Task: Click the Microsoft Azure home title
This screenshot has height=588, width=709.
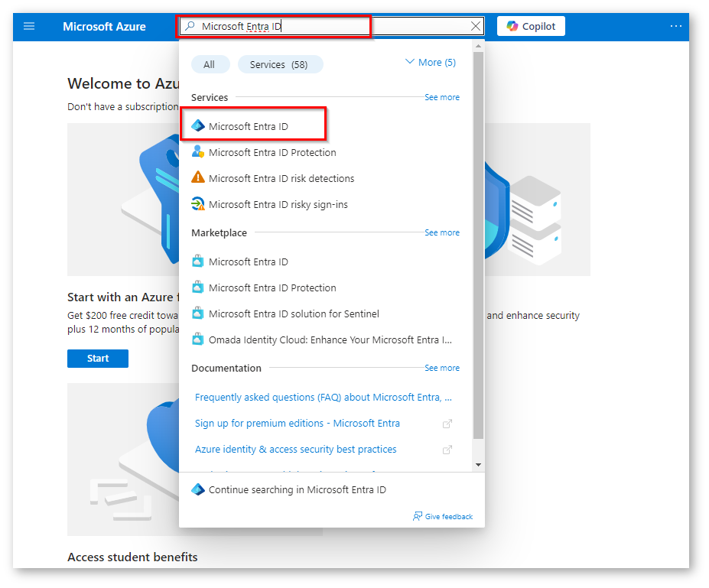Action: point(104,27)
